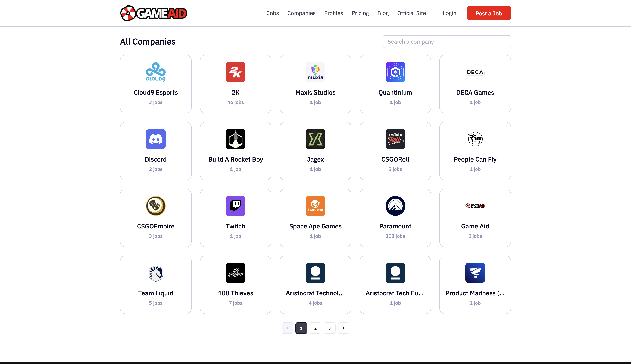Open the Cloud9 Esports logo
This screenshot has width=631, height=364.
pos(155,72)
